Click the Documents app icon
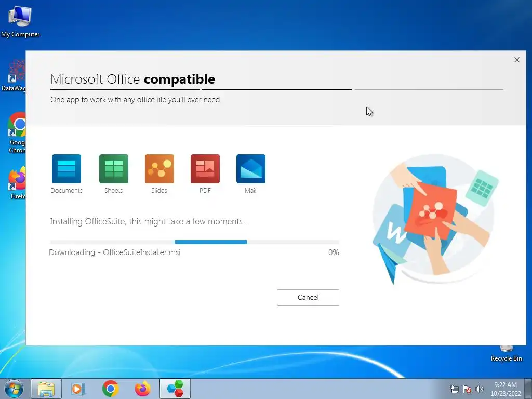Image resolution: width=532 pixels, height=399 pixels. [x=66, y=169]
